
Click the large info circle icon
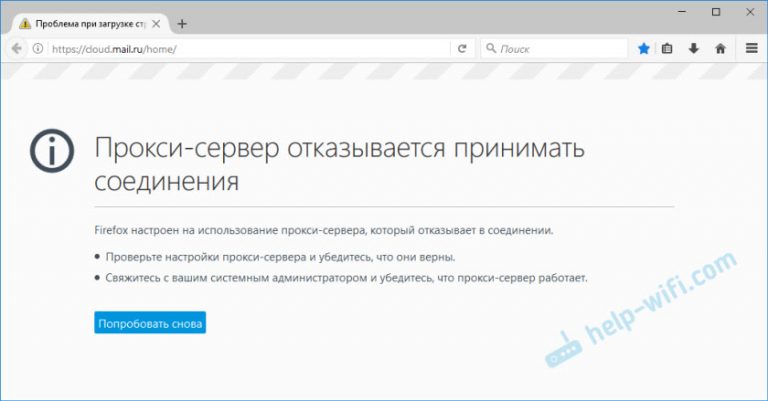[52, 151]
